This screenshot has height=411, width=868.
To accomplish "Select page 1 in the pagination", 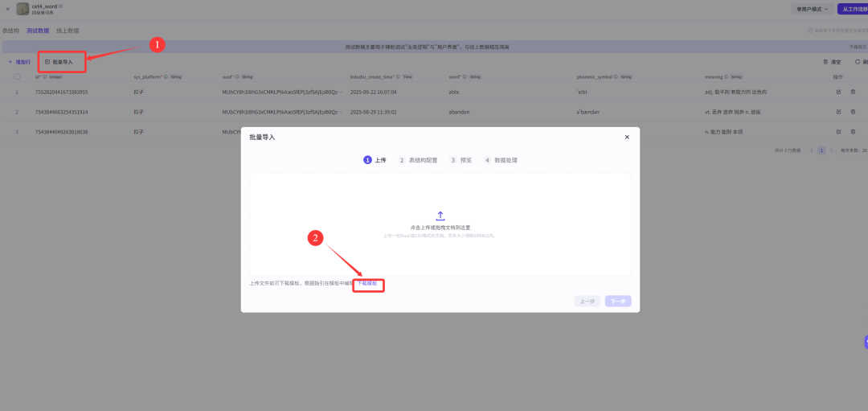I will pos(821,150).
